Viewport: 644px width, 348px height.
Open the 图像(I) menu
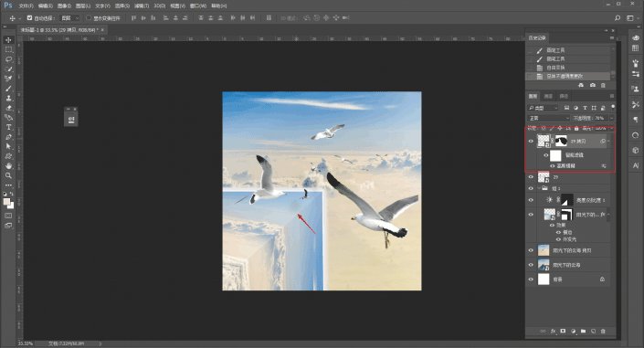pos(64,5)
